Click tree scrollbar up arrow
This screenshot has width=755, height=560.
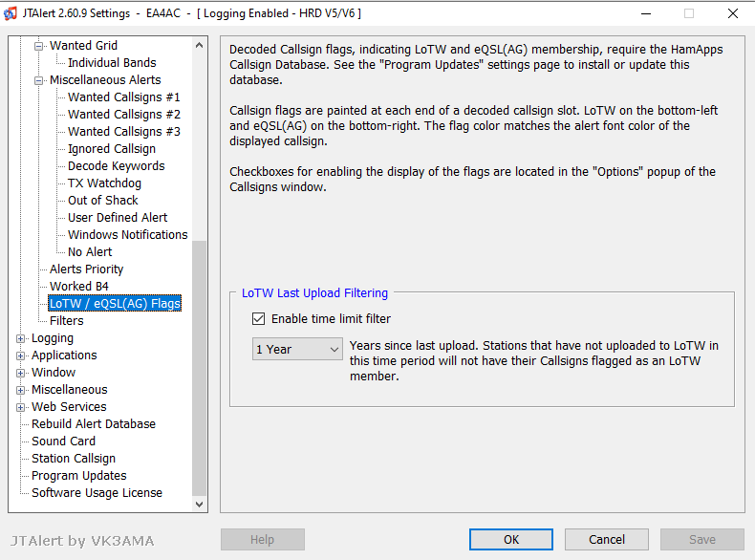pos(200,45)
